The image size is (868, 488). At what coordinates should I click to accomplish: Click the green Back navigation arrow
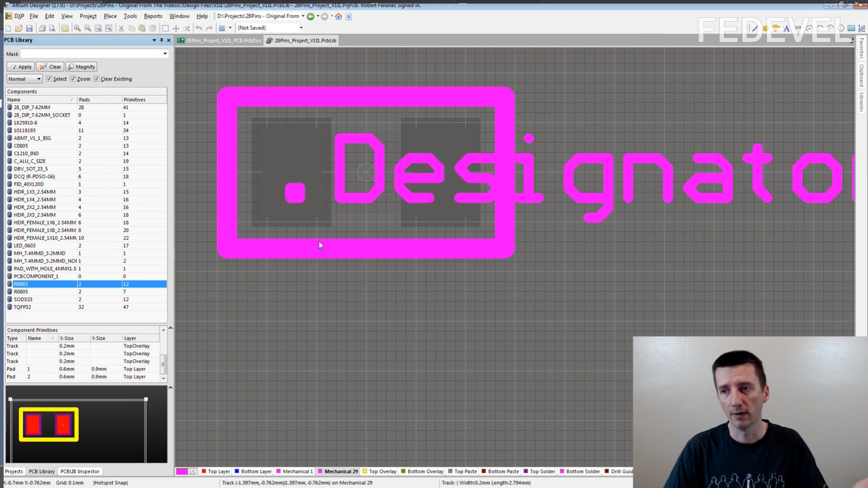pyautogui.click(x=311, y=16)
